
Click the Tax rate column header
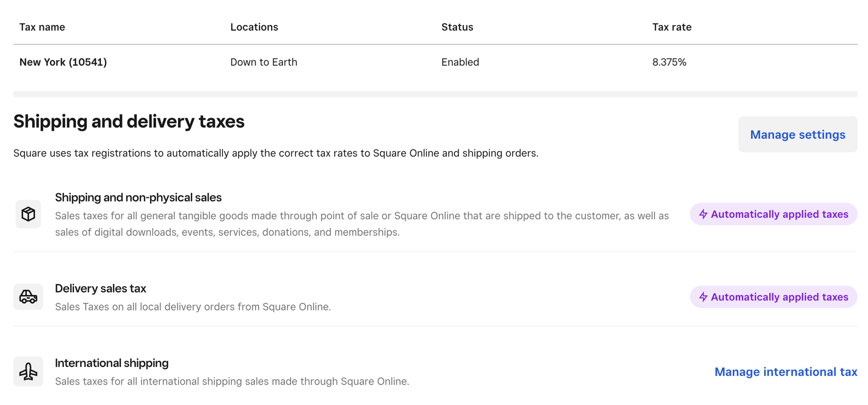[672, 27]
